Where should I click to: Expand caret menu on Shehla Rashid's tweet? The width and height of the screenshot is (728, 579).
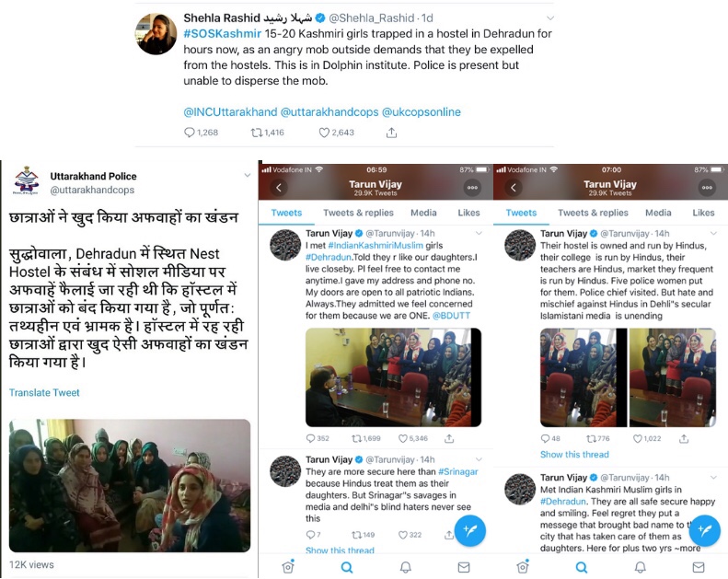(550, 18)
